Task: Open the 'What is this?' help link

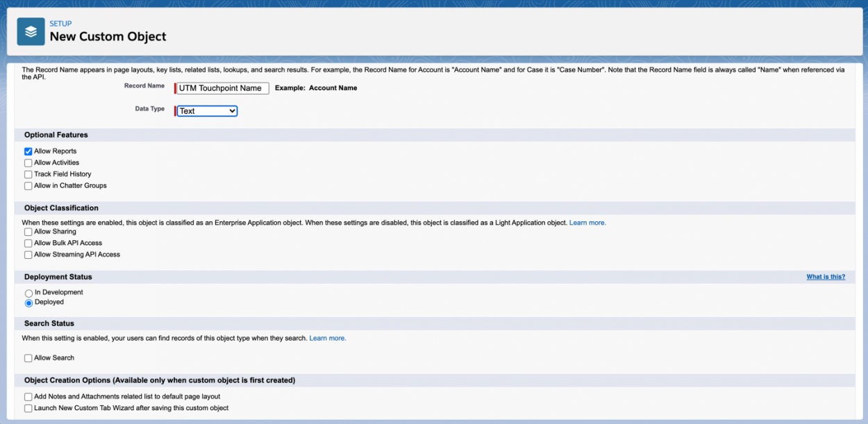Action: (x=826, y=277)
